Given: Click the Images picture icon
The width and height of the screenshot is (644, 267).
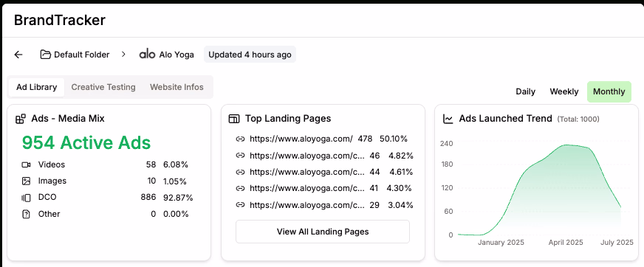Looking at the screenshot, I should (x=26, y=181).
